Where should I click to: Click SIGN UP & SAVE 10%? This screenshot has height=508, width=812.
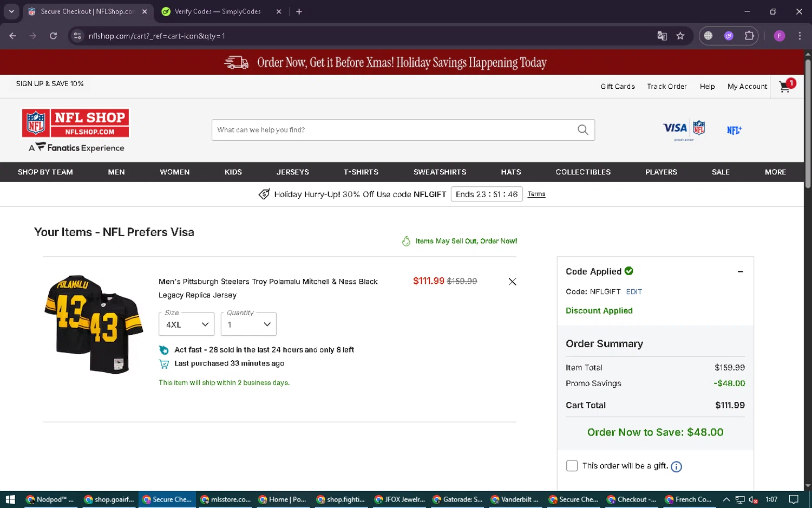(50, 83)
